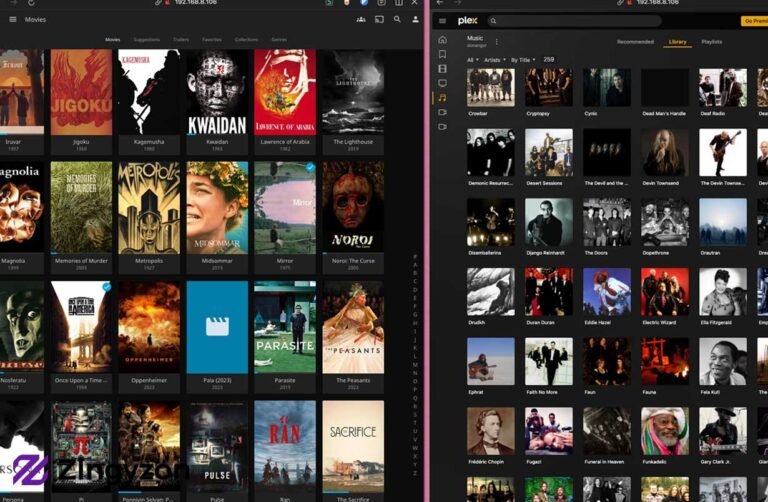Open Parasite movie poster
This screenshot has width=768, height=502.
click(285, 327)
